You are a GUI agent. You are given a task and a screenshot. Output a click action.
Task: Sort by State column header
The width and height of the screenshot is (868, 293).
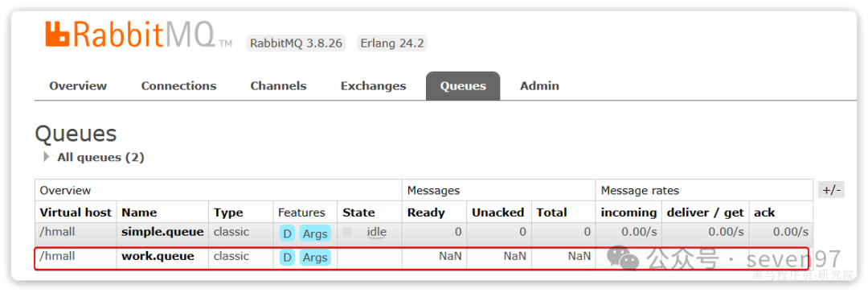click(x=358, y=213)
